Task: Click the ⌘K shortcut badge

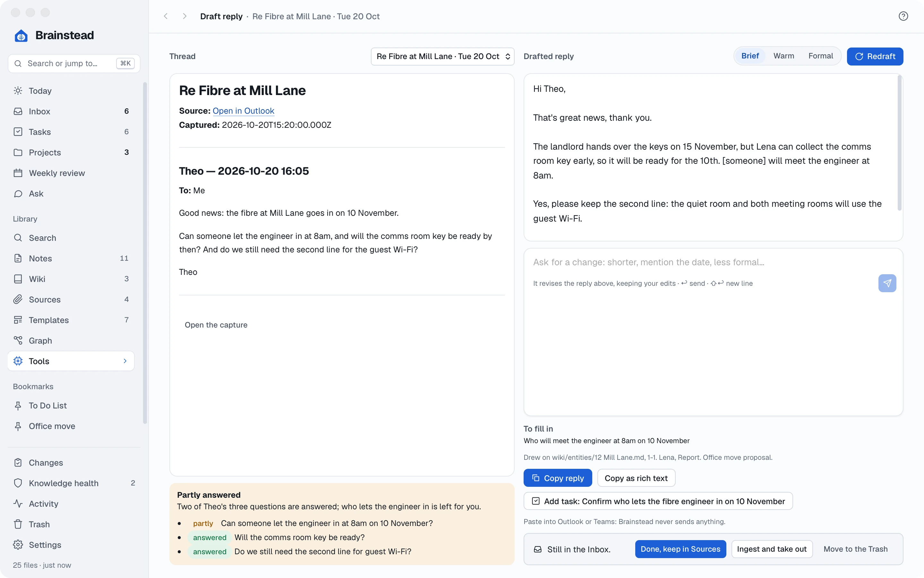Action: 125,64
